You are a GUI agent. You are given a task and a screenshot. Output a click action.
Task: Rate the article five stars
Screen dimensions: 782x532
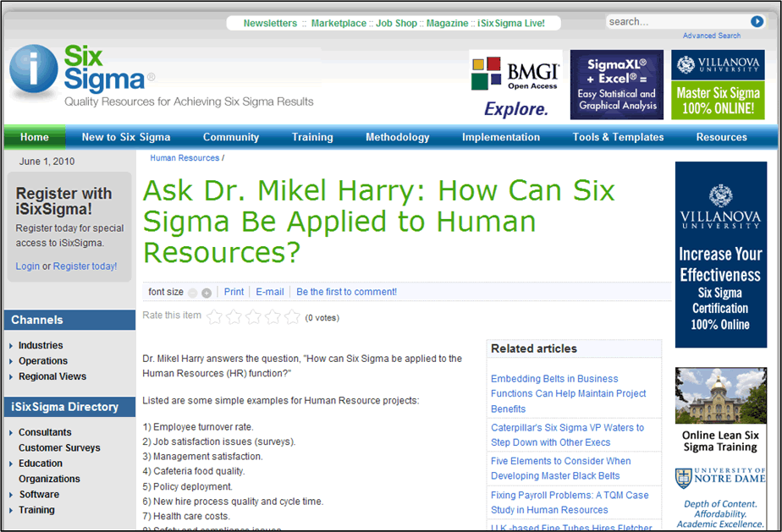tap(292, 317)
